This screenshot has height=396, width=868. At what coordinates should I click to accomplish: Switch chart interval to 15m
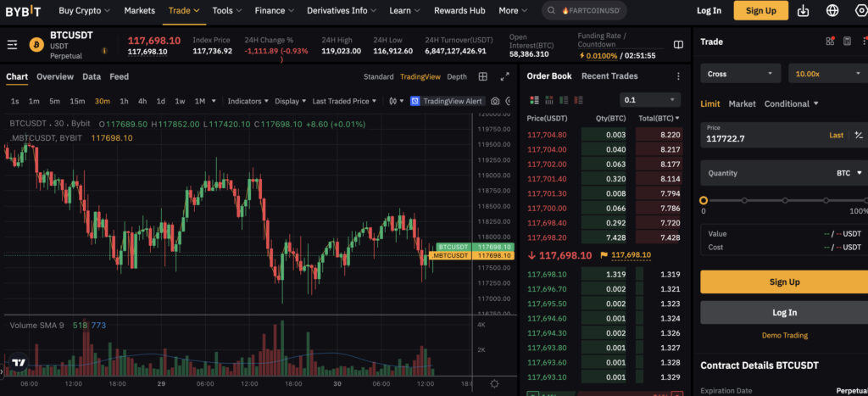pyautogui.click(x=77, y=102)
